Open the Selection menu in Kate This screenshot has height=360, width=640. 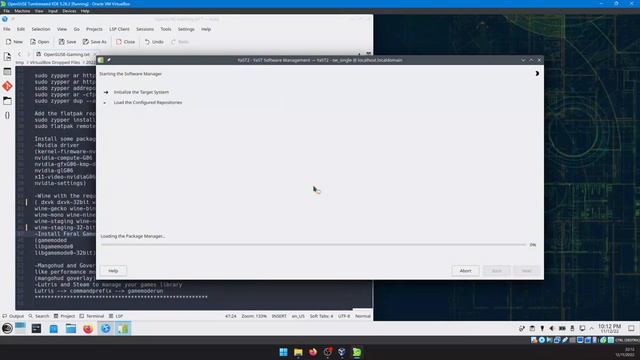tap(41, 29)
